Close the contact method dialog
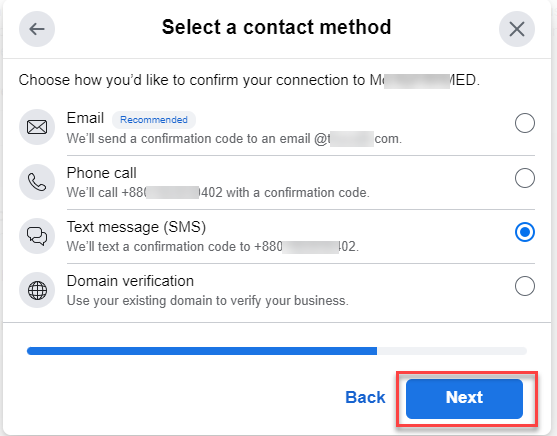 tap(517, 29)
